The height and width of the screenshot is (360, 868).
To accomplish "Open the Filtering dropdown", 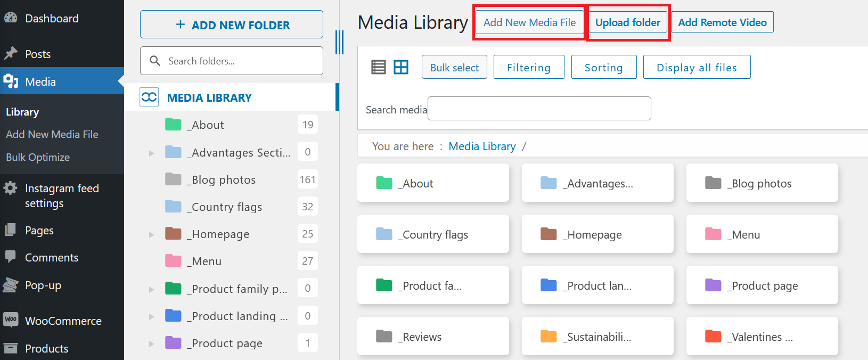I will click(x=529, y=67).
